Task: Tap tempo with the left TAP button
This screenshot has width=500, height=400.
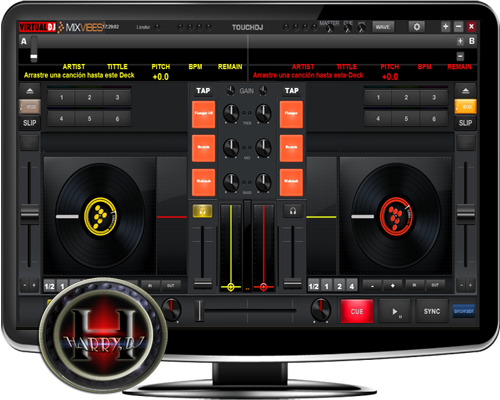Action: pyautogui.click(x=203, y=91)
